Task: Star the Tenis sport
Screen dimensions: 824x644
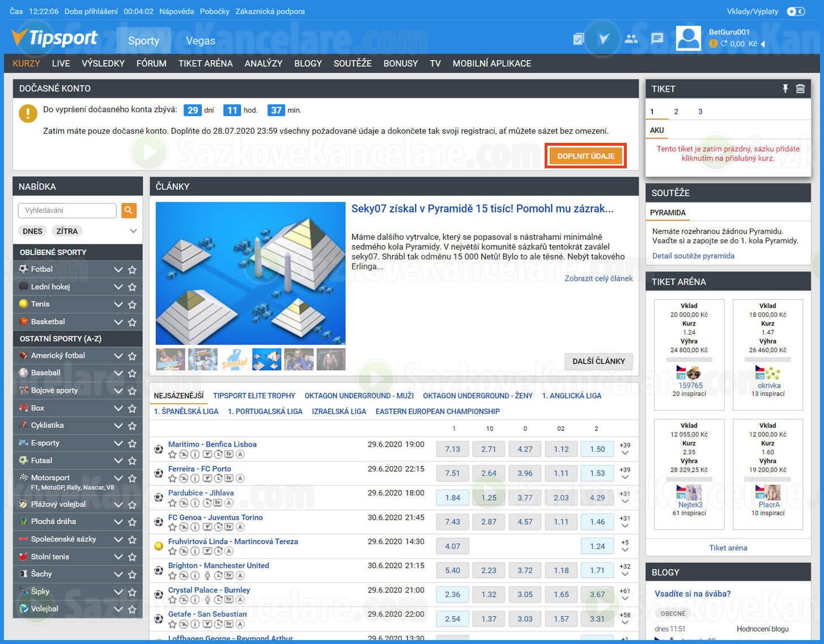Action: 132,304
